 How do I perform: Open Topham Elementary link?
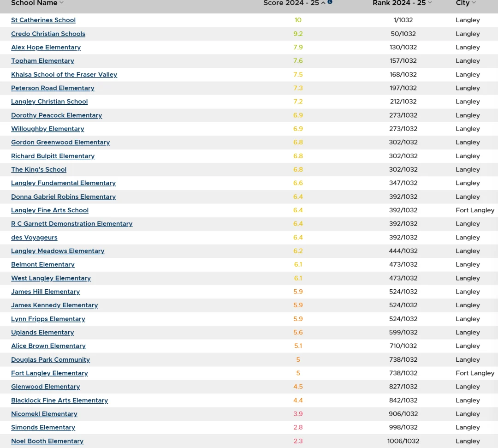pos(42,61)
